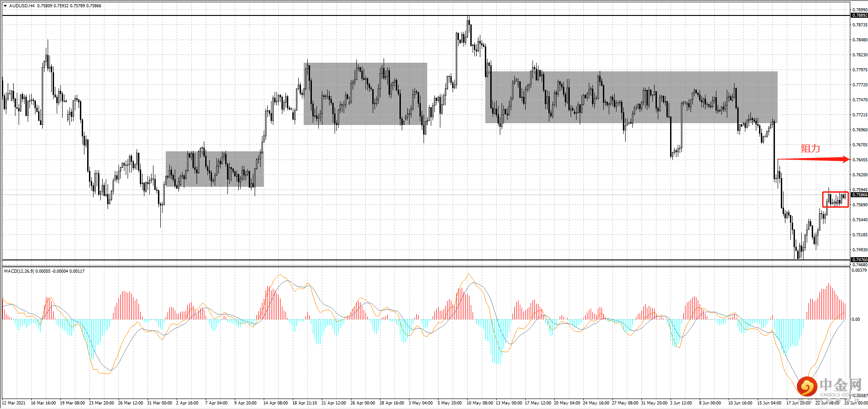
Task: Select the MACD(12,26,9) indicator label
Action: point(19,271)
